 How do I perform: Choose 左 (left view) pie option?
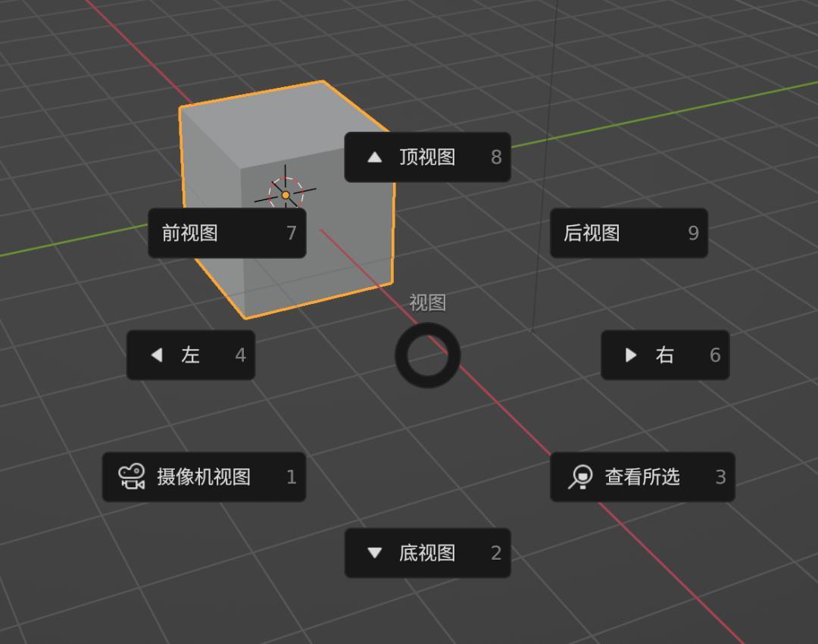[x=190, y=355]
